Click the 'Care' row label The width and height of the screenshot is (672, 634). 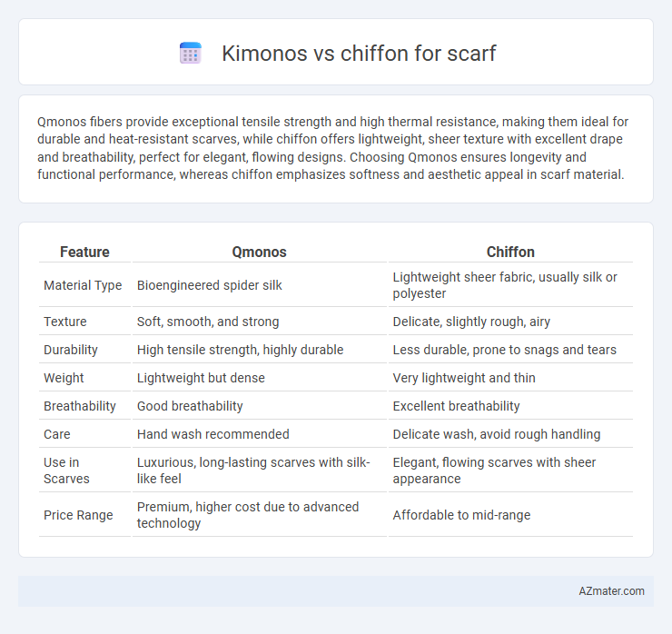[x=57, y=434]
